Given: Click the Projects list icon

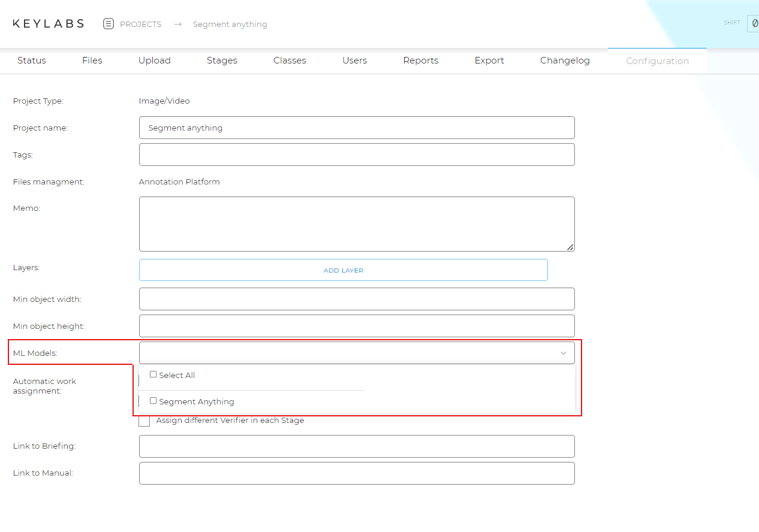Looking at the screenshot, I should pos(109,24).
